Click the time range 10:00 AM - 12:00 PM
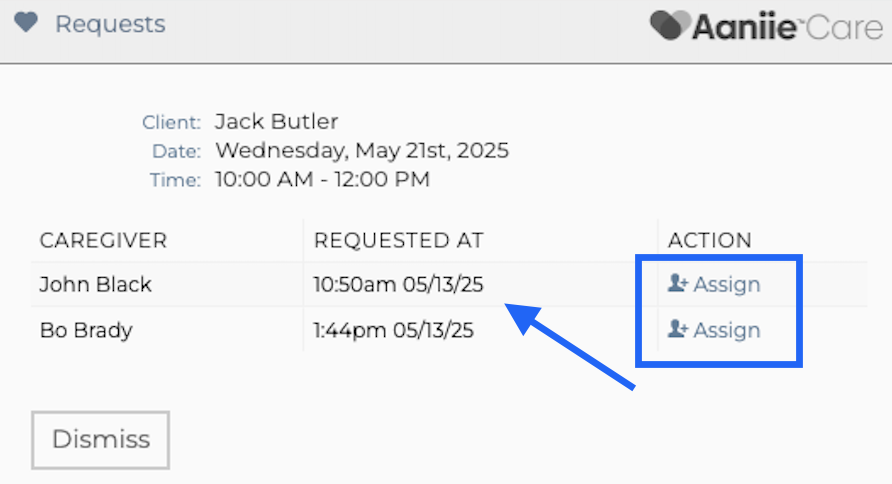 click(x=323, y=180)
